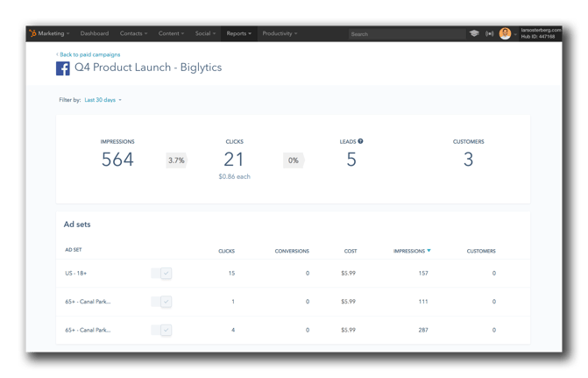This screenshot has height=378, width=588.
Task: Open the Reports menu
Action: click(239, 33)
